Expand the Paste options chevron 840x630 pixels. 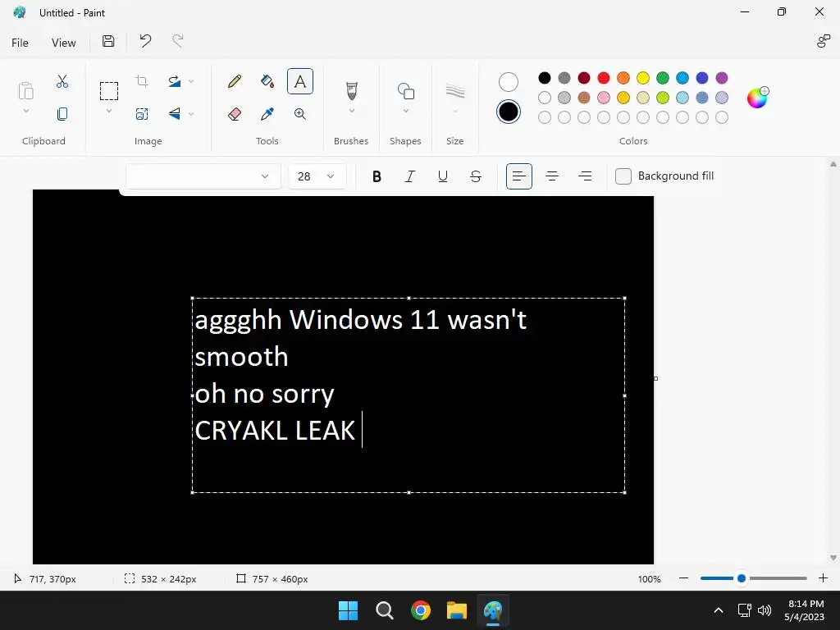click(x=25, y=111)
